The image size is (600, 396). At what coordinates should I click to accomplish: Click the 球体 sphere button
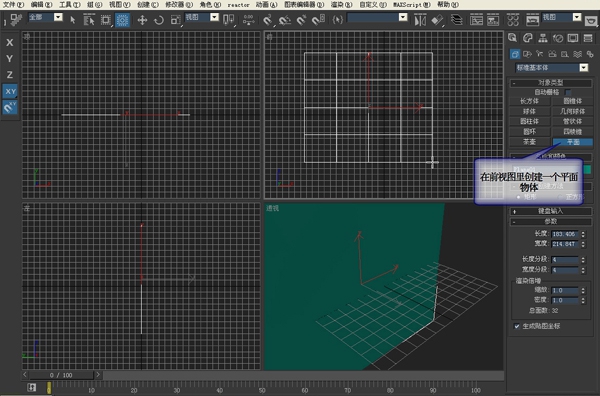point(530,111)
